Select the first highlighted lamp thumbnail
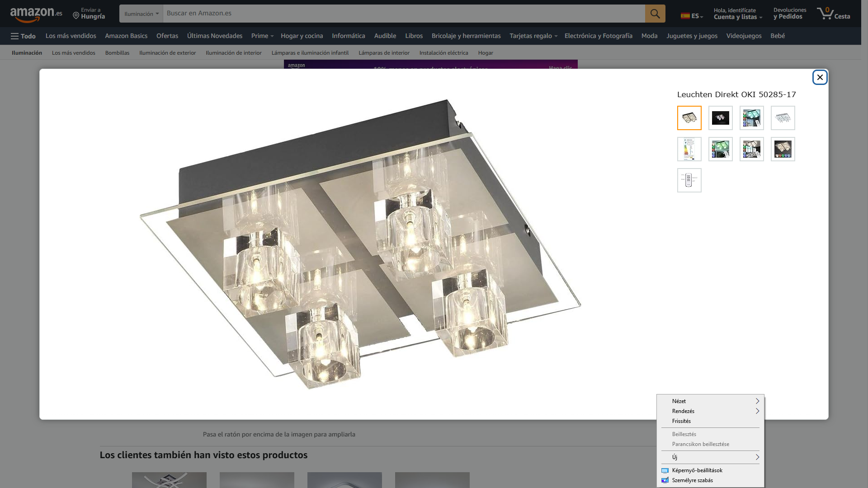The width and height of the screenshot is (868, 488). [x=689, y=118]
